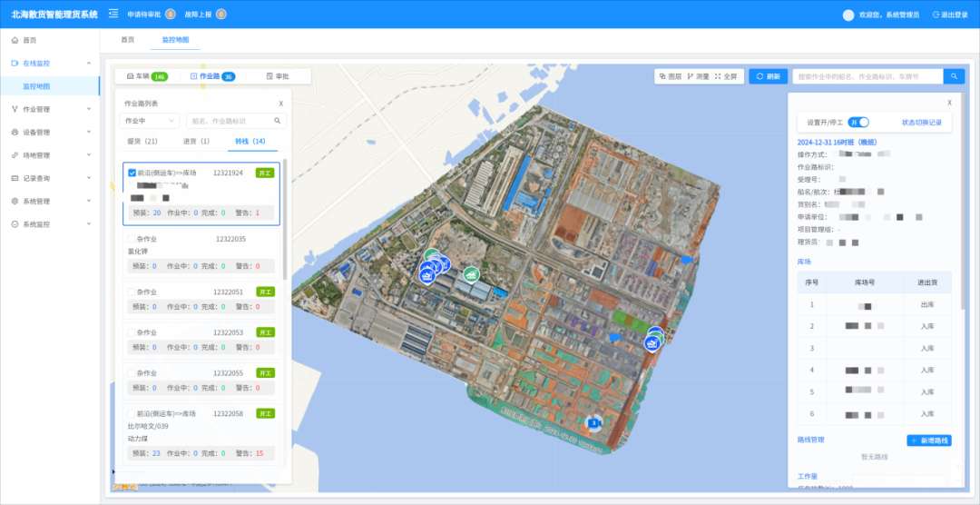Check the 12322035 杂作业 checkbox

pyautogui.click(x=132, y=240)
